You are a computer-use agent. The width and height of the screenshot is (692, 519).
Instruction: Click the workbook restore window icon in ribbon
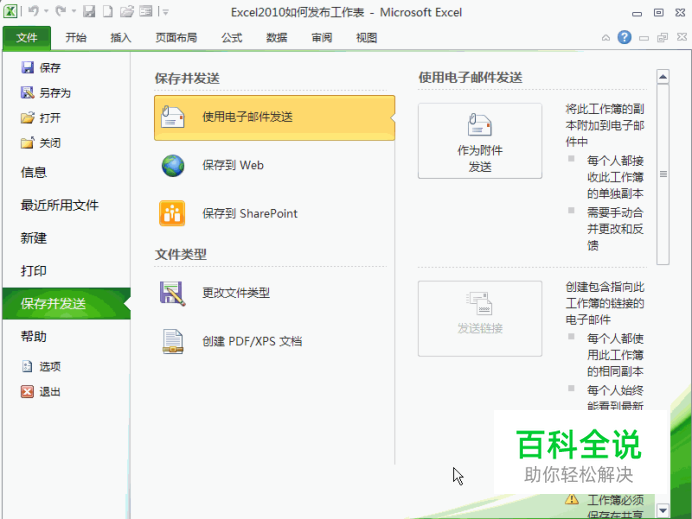coord(662,38)
